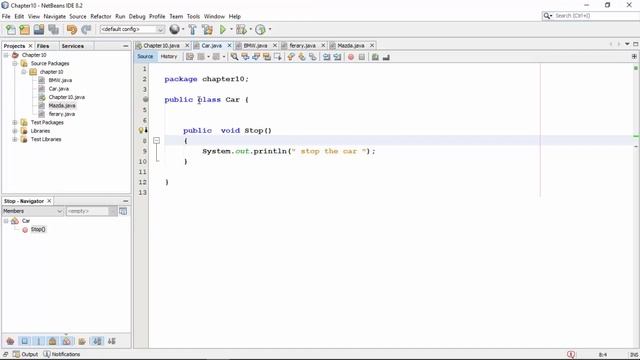Click the red Start Macro Recording icon
640x360 pixels.
point(351,57)
